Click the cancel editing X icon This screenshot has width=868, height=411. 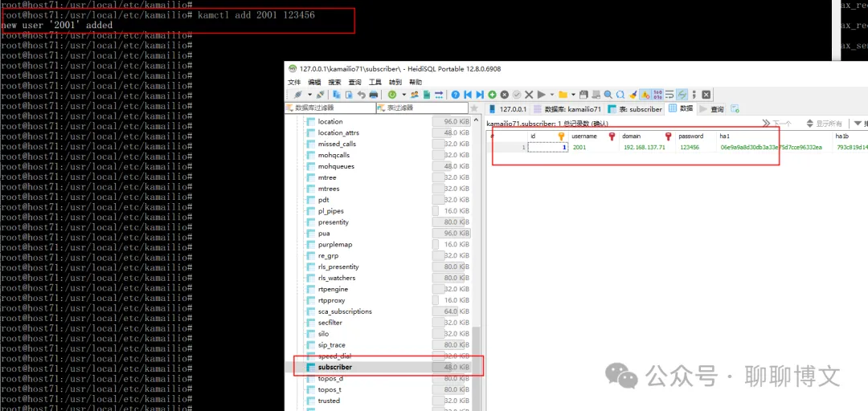coord(529,95)
